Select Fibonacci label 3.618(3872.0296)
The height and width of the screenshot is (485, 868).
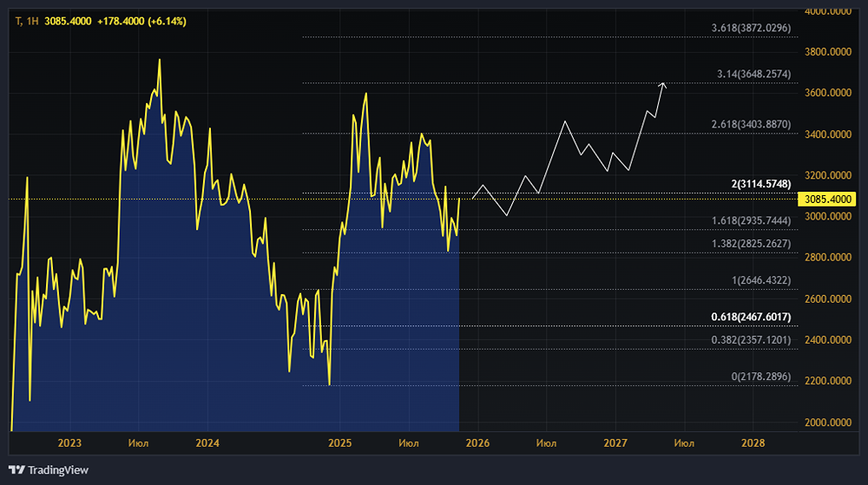click(x=751, y=28)
